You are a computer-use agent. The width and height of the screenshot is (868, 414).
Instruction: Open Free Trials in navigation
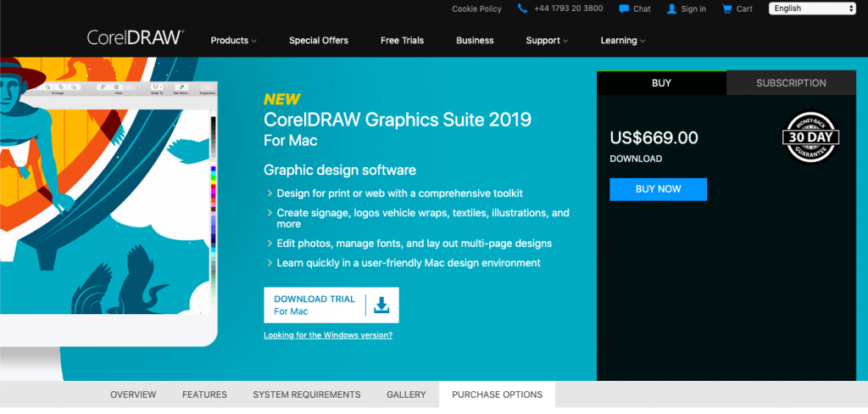pos(403,41)
